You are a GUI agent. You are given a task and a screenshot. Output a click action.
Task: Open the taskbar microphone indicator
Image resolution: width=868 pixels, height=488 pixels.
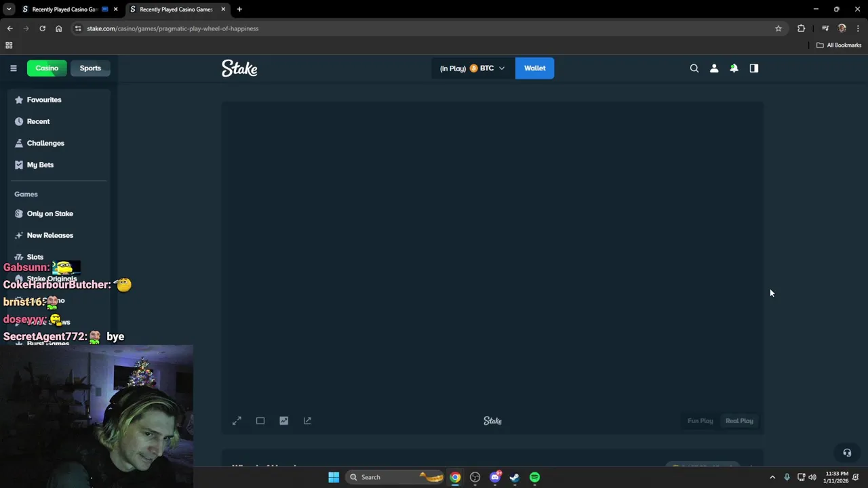(787, 477)
